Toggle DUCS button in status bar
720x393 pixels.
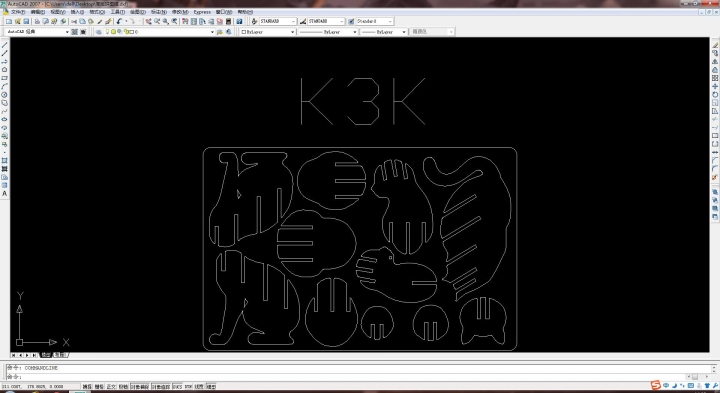point(177,387)
